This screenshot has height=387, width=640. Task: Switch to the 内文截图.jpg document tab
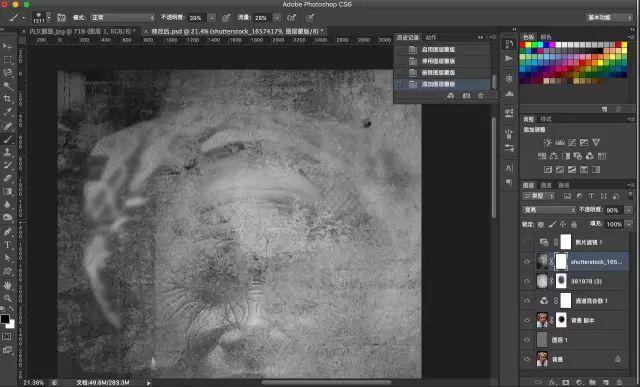[81, 31]
